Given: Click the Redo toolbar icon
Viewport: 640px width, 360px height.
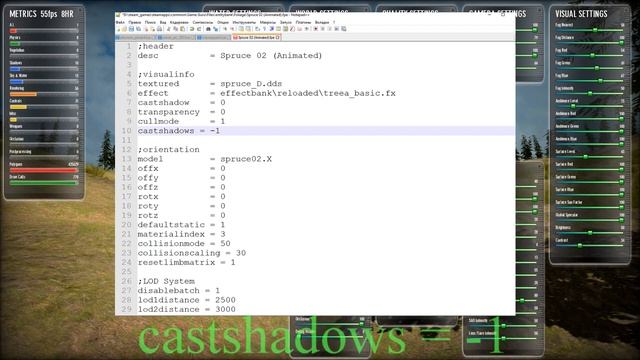Looking at the screenshot, I should pyautogui.click(x=199, y=29).
